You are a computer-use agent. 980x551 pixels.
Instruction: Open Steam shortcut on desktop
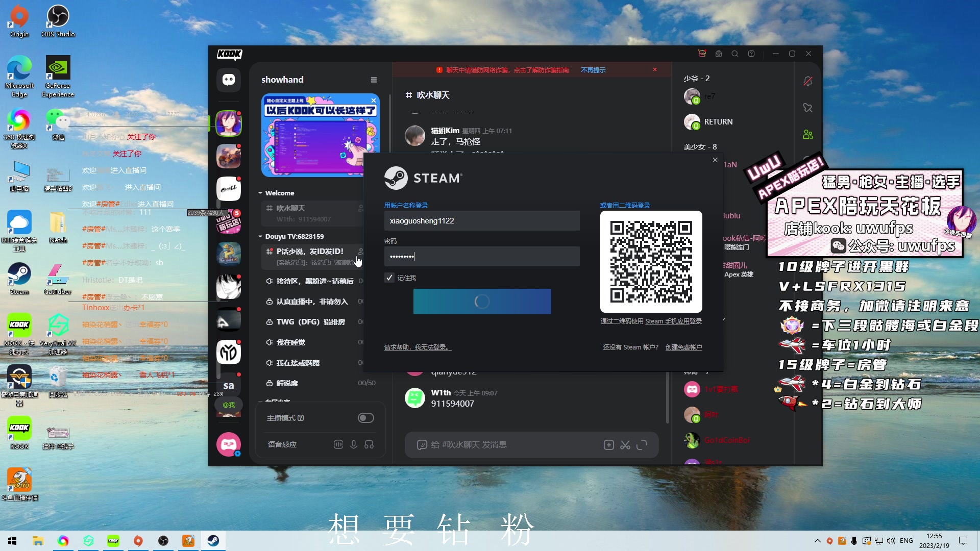click(x=19, y=279)
